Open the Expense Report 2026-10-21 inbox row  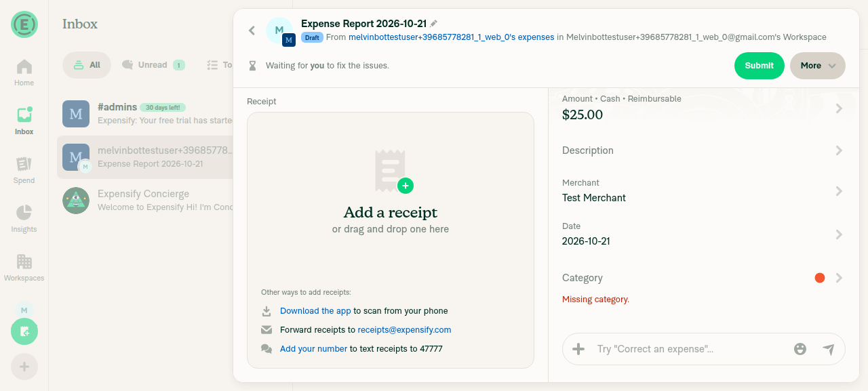coord(145,157)
